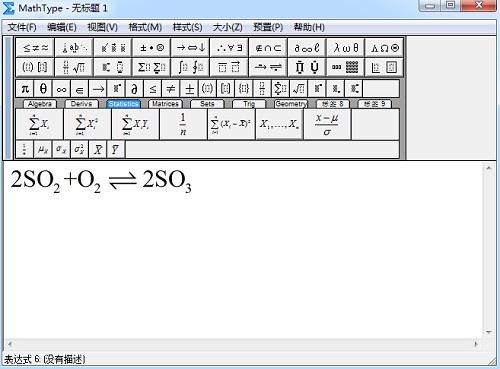This screenshot has width=500, height=369.
Task: Open the 编辑(E) menu
Action: pos(62,27)
